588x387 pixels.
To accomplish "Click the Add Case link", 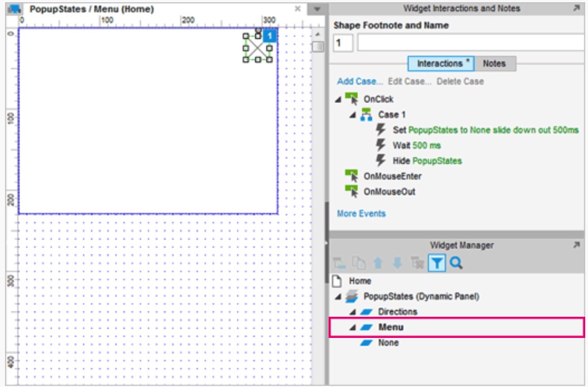I will [360, 81].
